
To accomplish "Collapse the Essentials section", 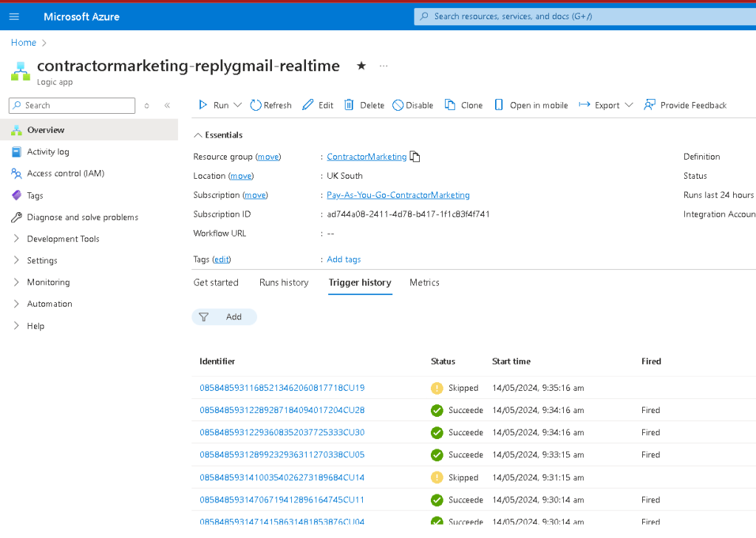I will 197,135.
